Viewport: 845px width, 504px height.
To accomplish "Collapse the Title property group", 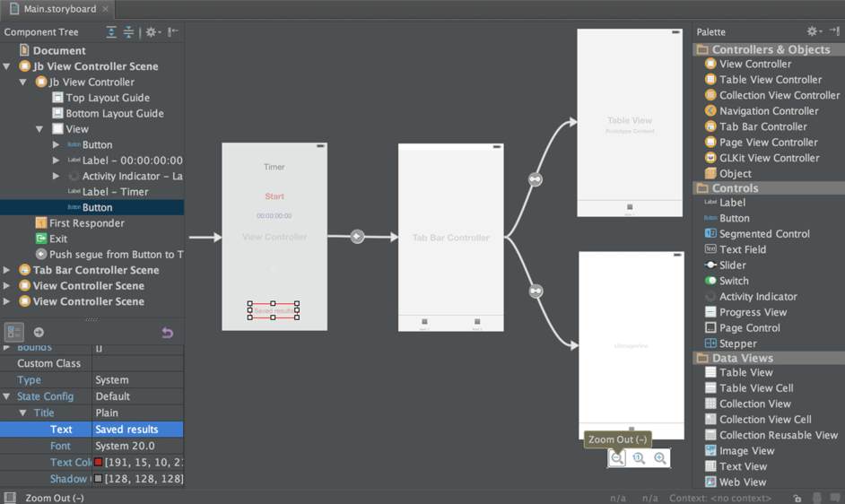I will (23, 413).
